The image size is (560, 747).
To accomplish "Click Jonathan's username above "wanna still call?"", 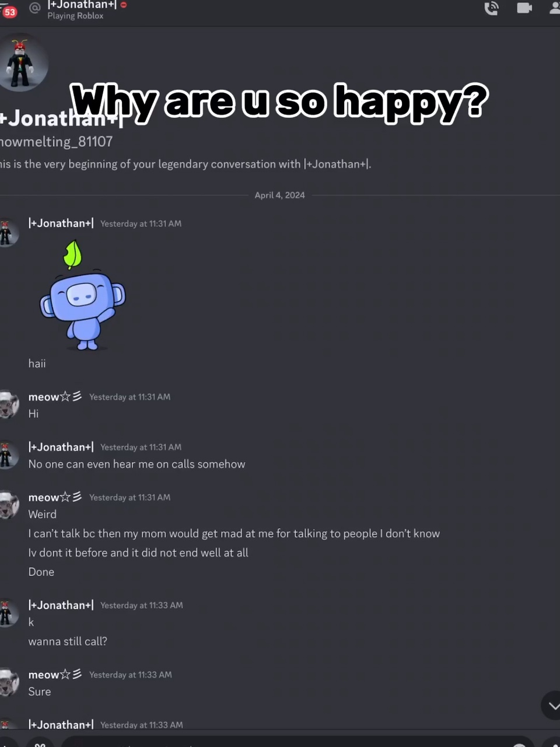I will 61,605.
